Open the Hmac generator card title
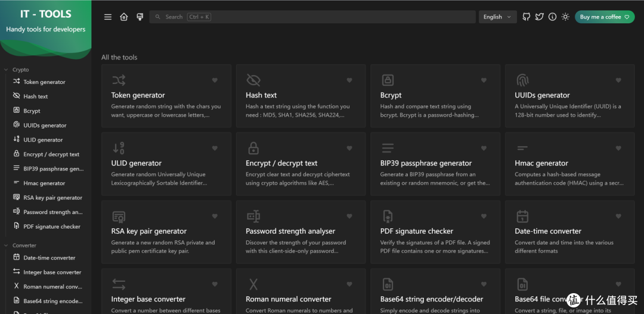The height and width of the screenshot is (314, 644). pos(541,163)
